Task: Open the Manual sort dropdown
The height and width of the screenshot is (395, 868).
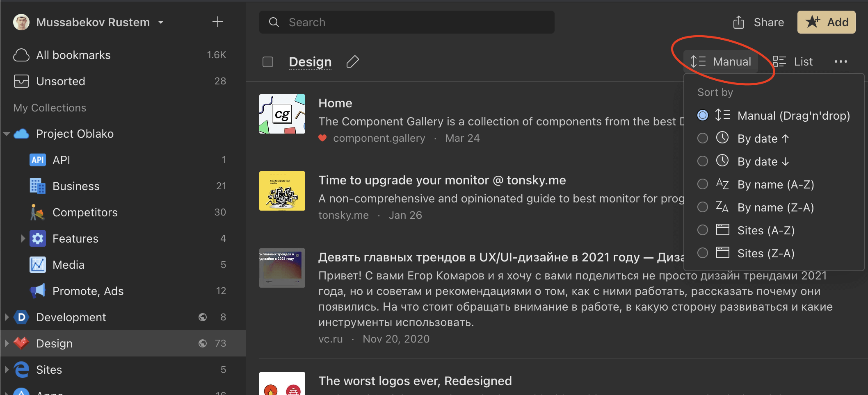Action: (721, 61)
